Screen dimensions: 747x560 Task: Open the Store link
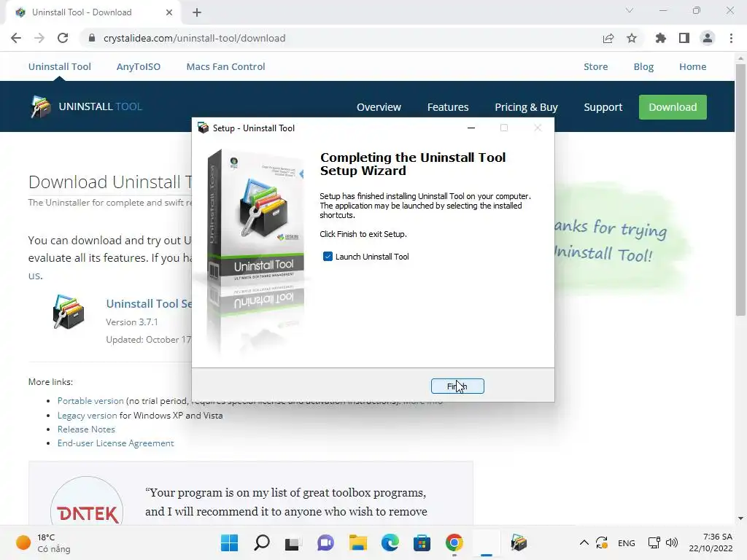click(x=595, y=66)
